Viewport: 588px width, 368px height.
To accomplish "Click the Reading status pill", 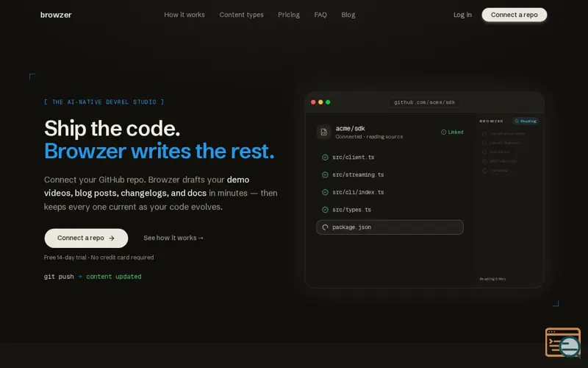I will pyautogui.click(x=526, y=121).
